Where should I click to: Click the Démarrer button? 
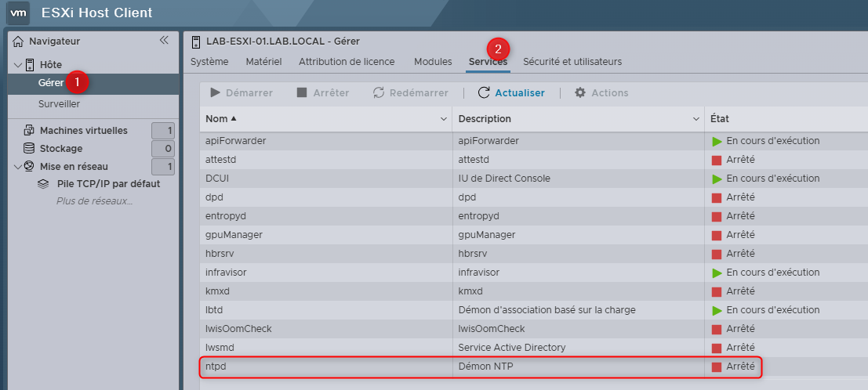coord(242,92)
